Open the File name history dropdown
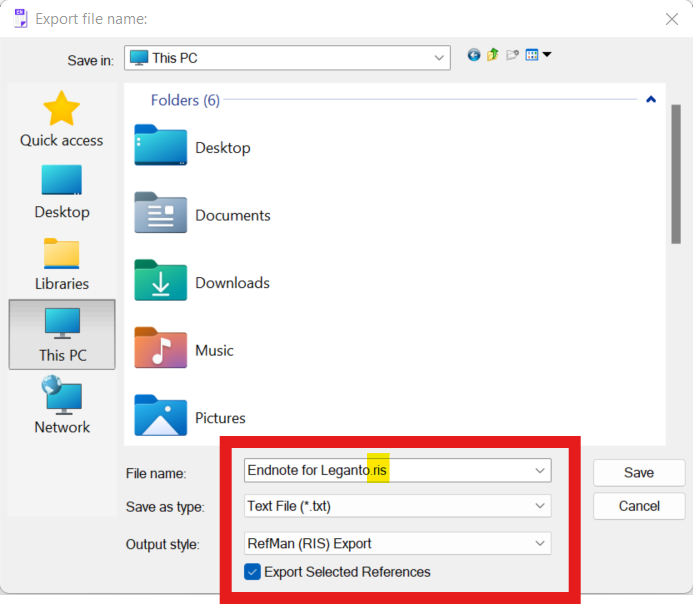Image resolution: width=693 pixels, height=605 pixels. (x=540, y=470)
